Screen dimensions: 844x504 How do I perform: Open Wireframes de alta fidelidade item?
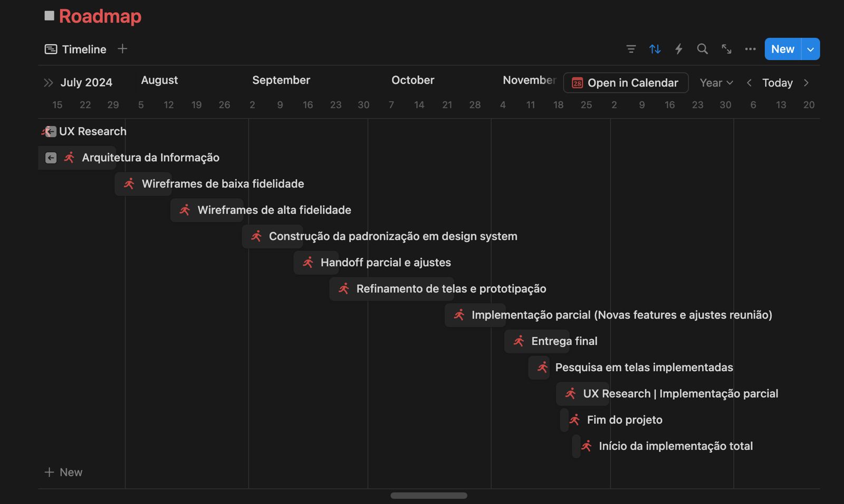pyautogui.click(x=274, y=210)
